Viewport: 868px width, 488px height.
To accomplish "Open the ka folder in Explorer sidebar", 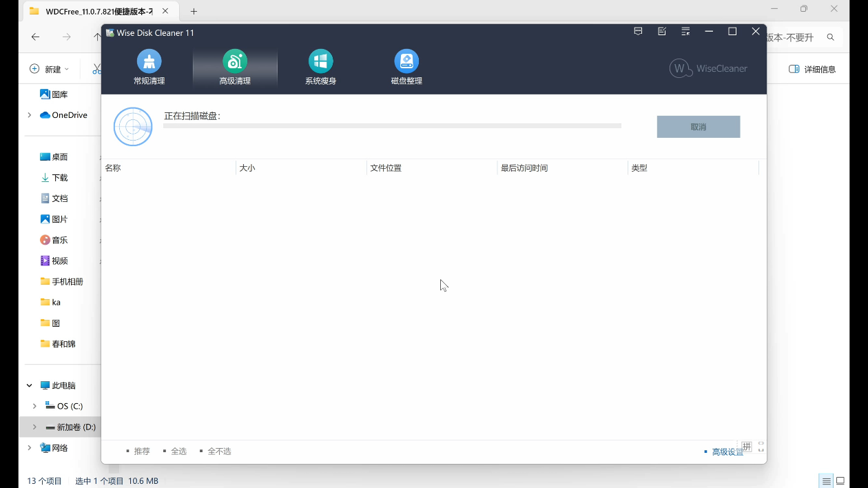I will [50, 302].
